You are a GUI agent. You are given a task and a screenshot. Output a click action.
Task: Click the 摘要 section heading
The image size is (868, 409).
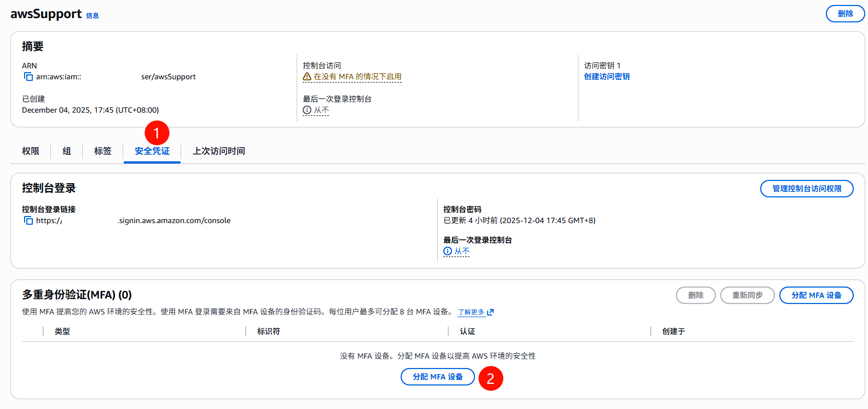[x=33, y=46]
